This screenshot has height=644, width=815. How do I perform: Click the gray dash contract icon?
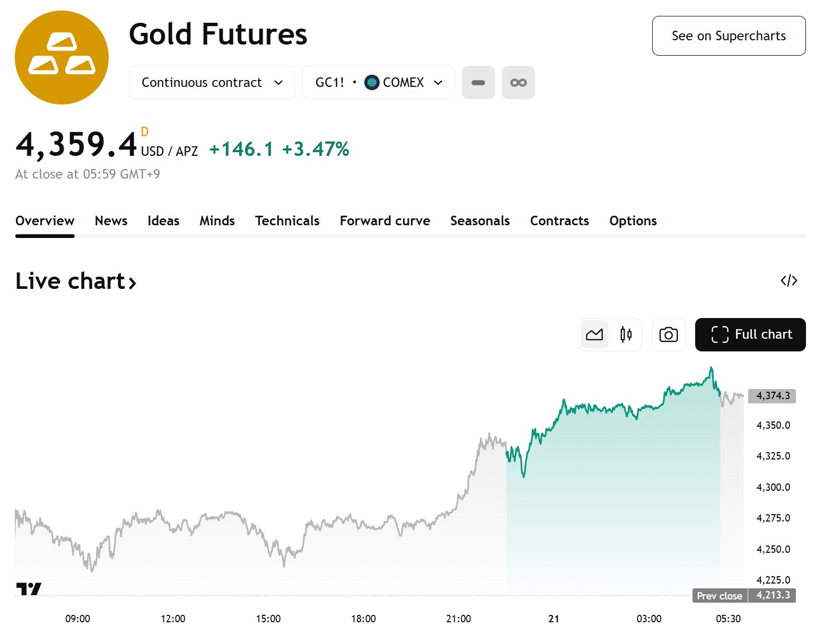pyautogui.click(x=478, y=83)
